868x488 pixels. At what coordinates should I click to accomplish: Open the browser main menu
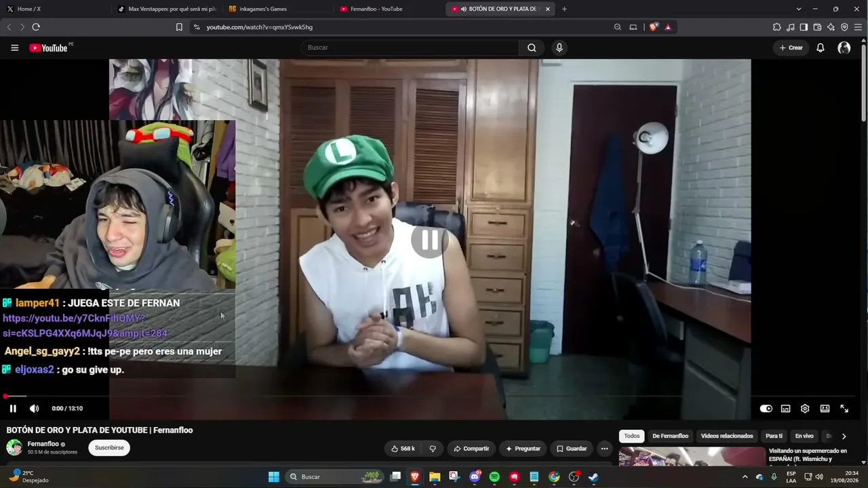[x=858, y=27]
